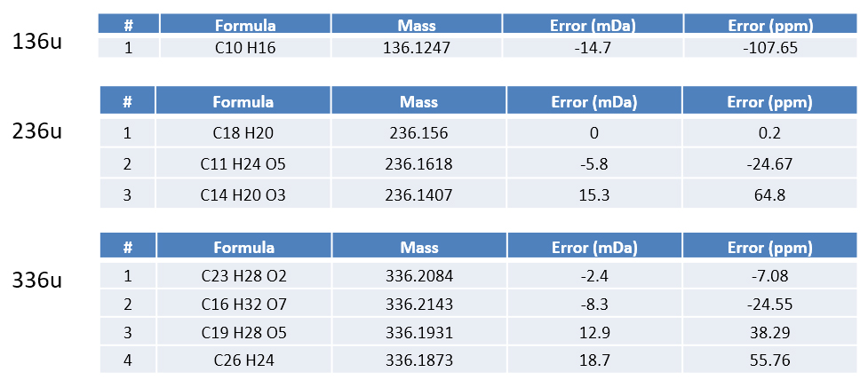Select mass value 136.1247
The height and width of the screenshot is (388, 868).
point(417,48)
